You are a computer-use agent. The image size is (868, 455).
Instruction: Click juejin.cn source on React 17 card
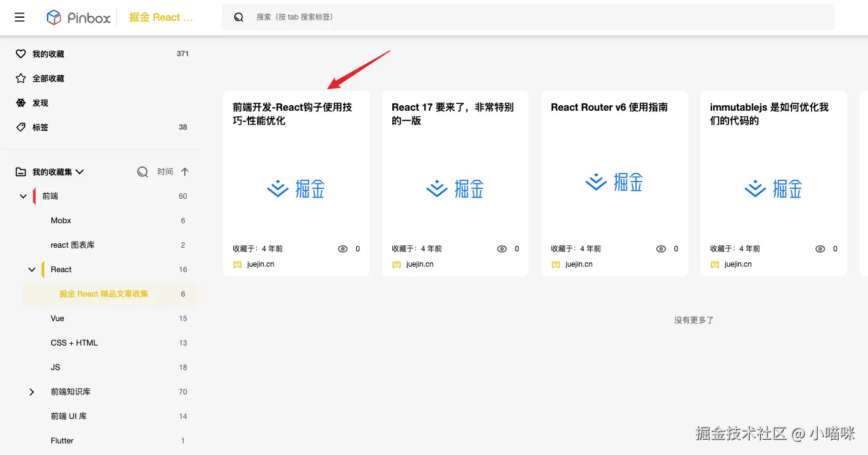click(x=420, y=264)
